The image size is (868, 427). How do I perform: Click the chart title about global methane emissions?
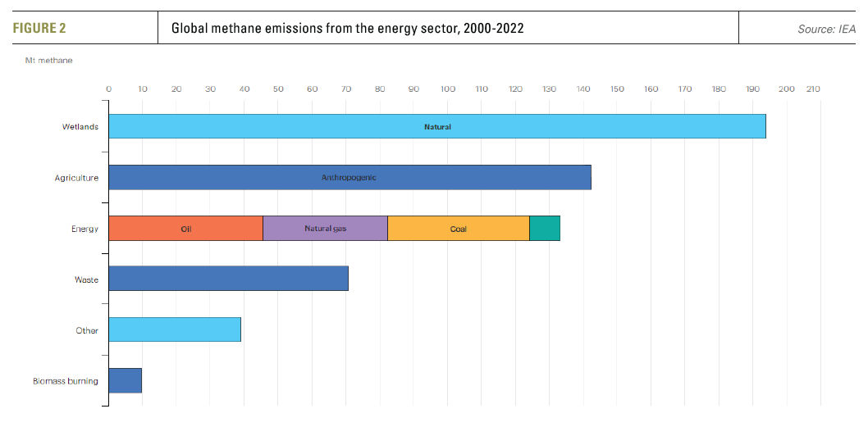point(347,29)
